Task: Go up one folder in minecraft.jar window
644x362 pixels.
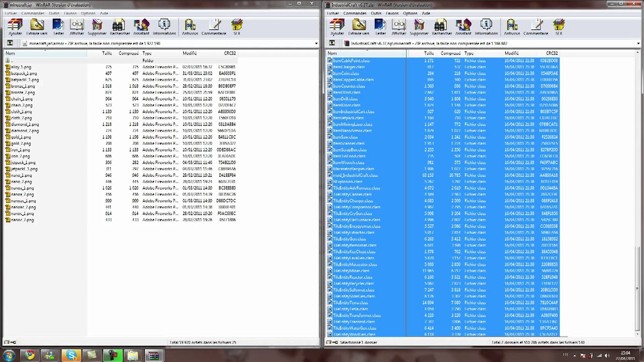Action: (10, 43)
